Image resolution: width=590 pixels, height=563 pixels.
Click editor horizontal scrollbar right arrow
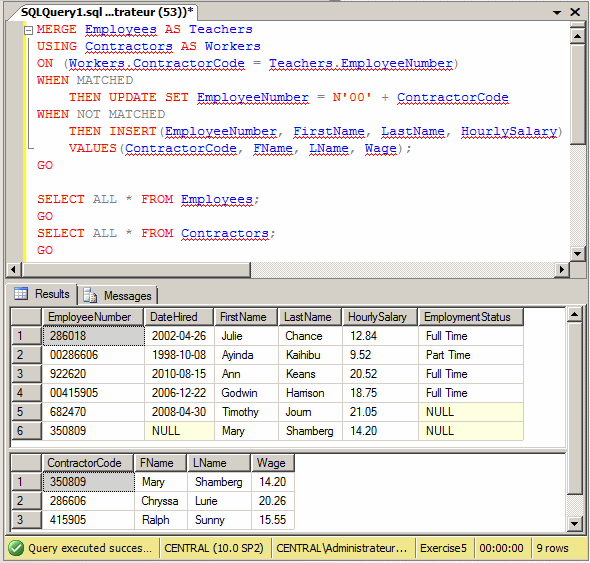[x=562, y=269]
